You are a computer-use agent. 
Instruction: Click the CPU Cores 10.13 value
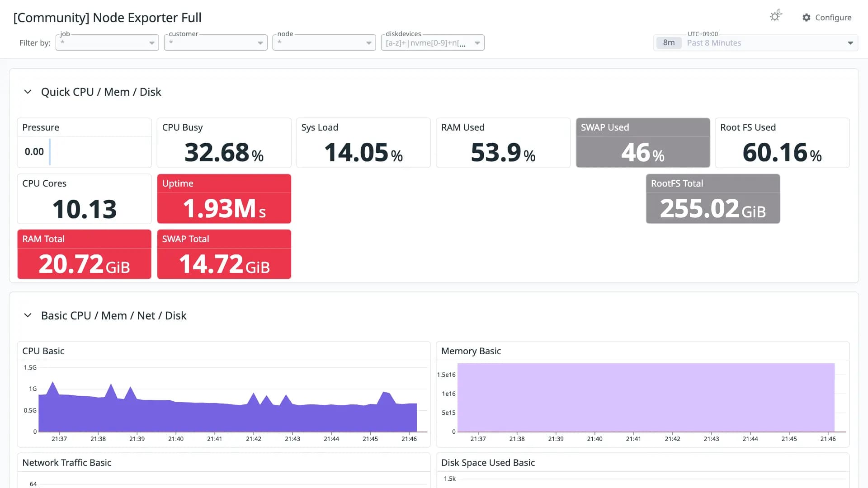tap(85, 209)
